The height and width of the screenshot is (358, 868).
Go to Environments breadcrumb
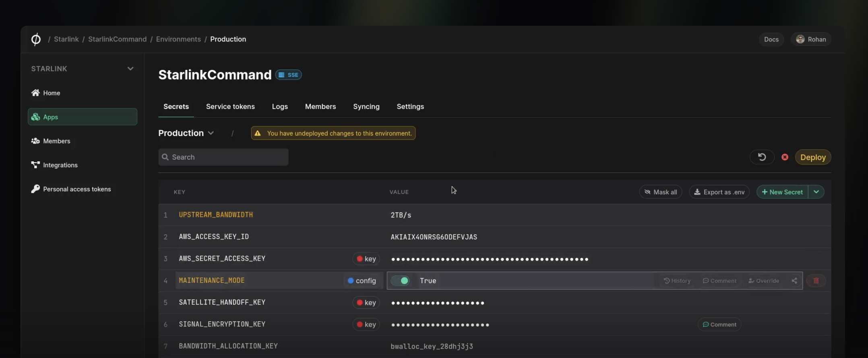click(178, 39)
